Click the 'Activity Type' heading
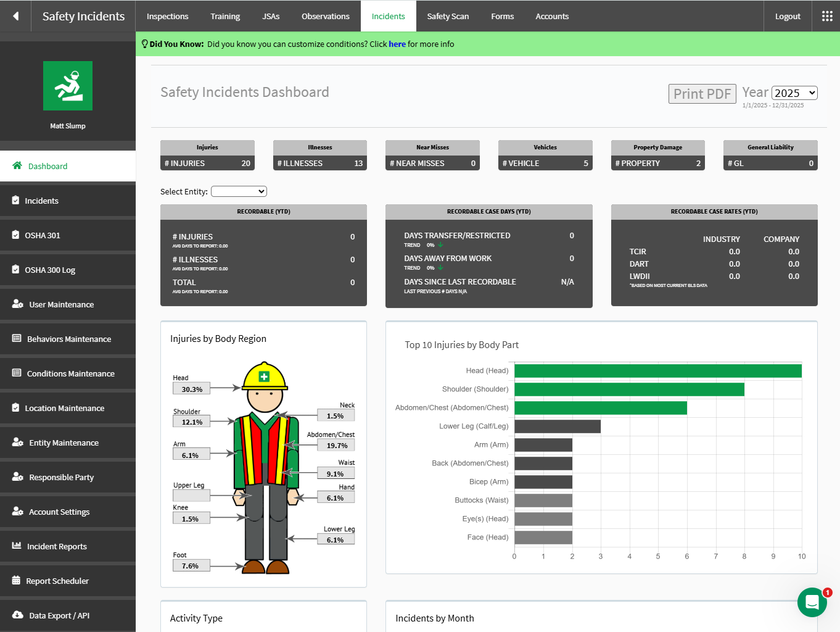Viewport: 840px width, 632px height. 196,618
